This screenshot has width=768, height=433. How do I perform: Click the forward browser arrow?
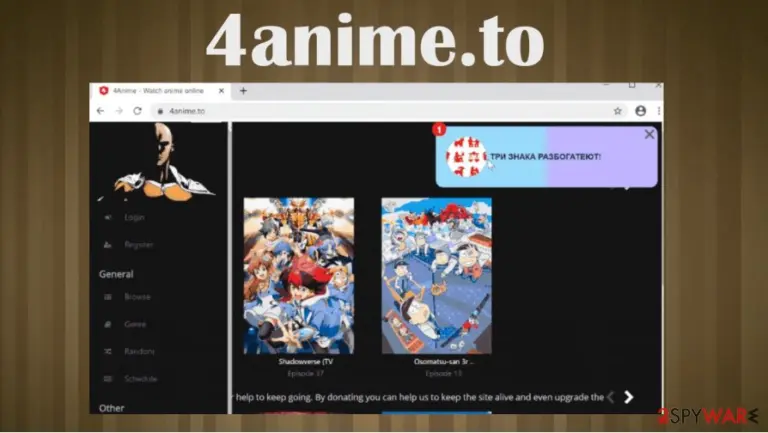pyautogui.click(x=119, y=111)
